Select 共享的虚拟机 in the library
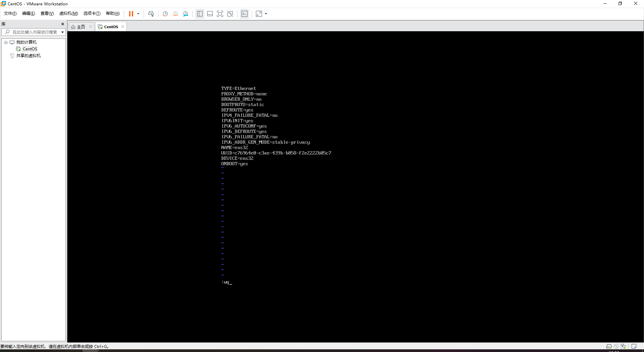 (28, 56)
